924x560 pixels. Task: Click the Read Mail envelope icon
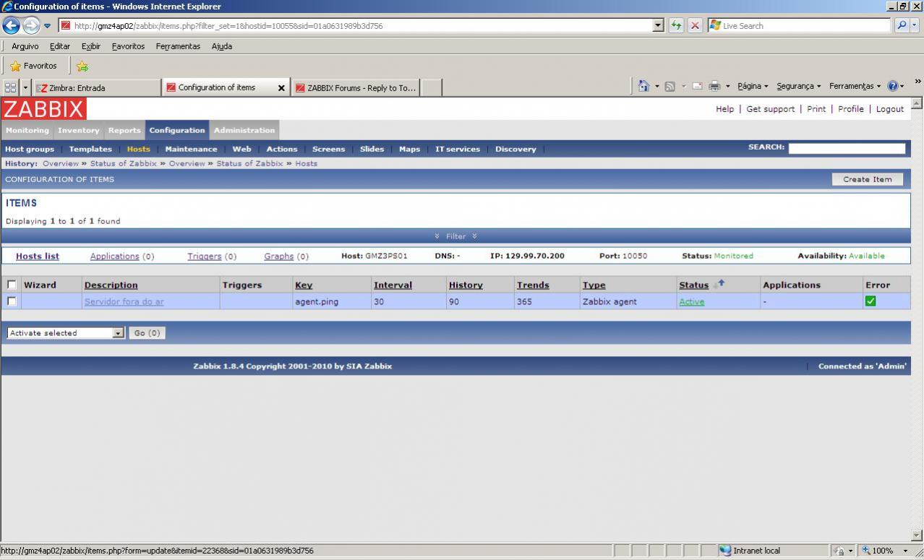[x=697, y=87]
